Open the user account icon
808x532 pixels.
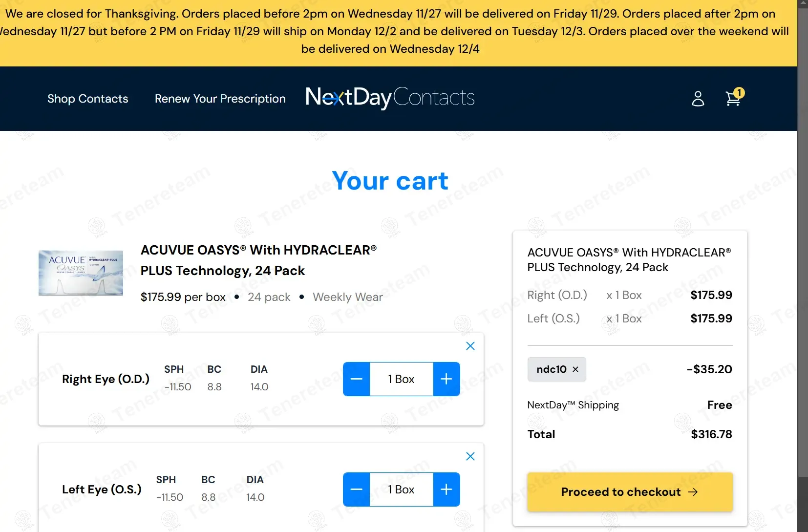click(698, 99)
